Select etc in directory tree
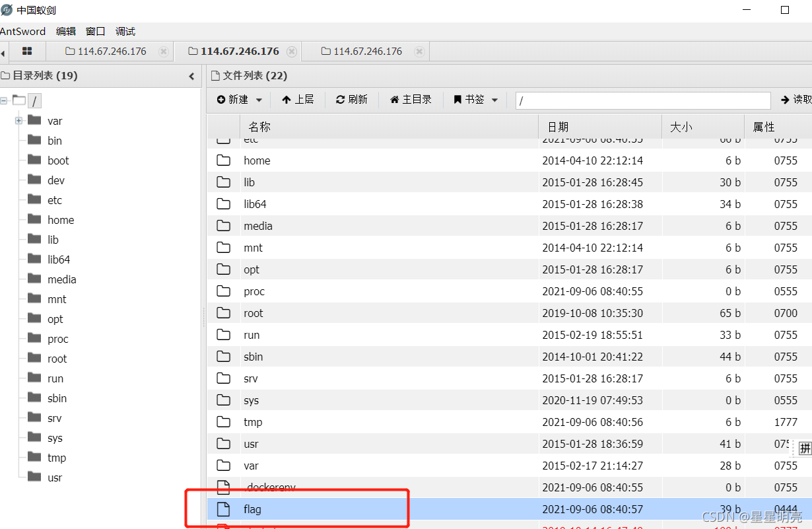The image size is (812, 529). click(x=55, y=200)
